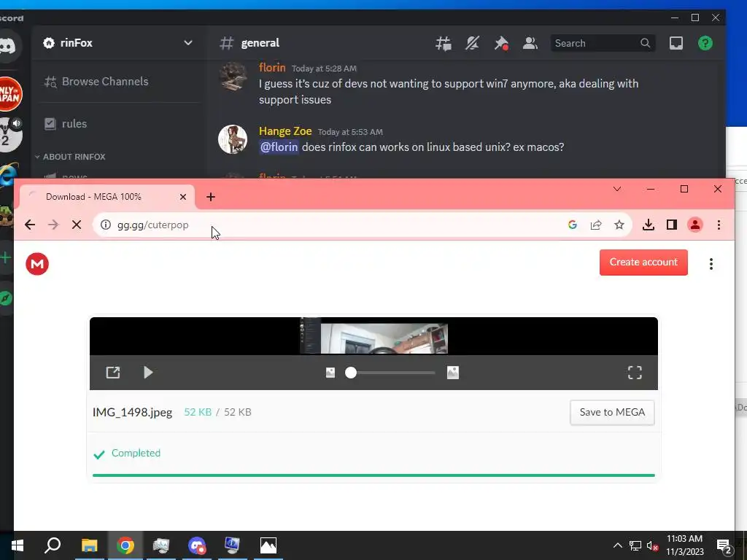Open Chrome downloads icon
The height and width of the screenshot is (560, 747).
(x=649, y=225)
